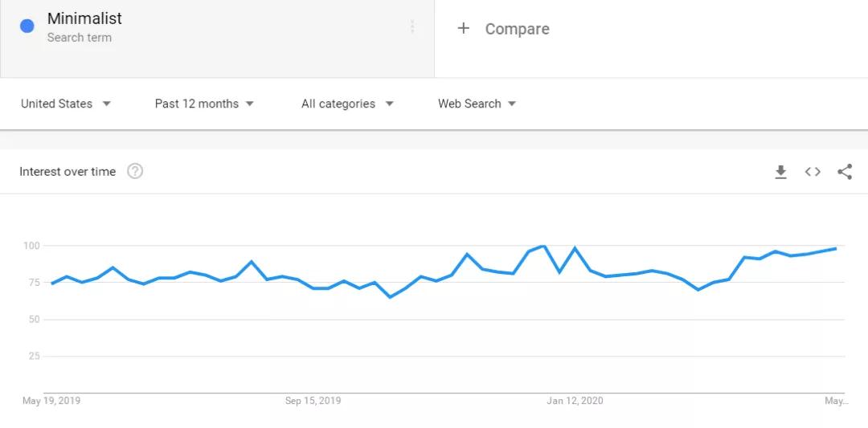Expand the United States region dropdown

pos(65,104)
